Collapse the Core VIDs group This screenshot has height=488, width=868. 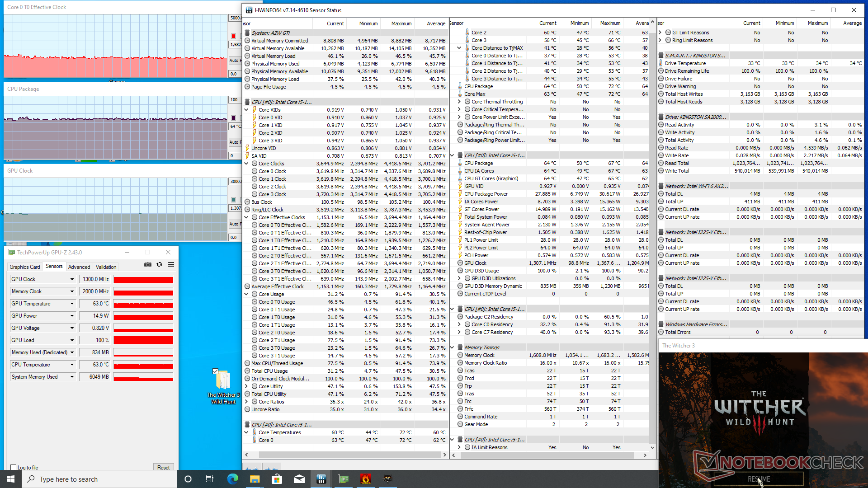click(247, 110)
